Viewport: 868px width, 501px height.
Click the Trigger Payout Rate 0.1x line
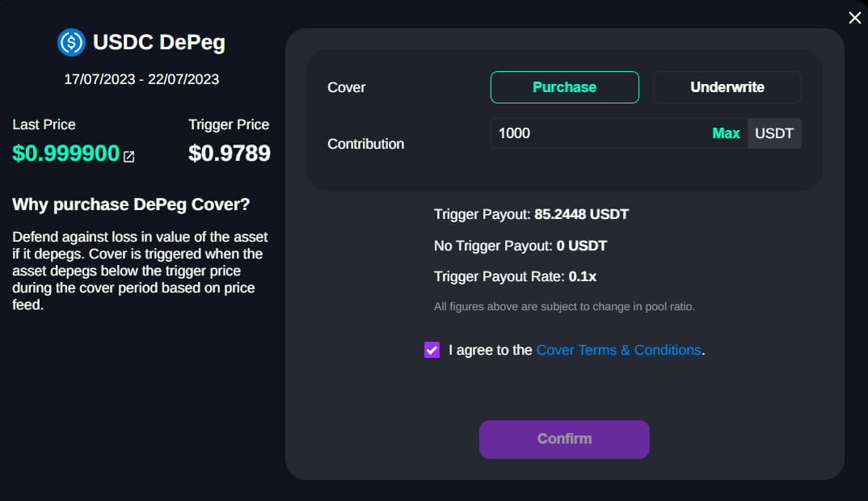pyautogui.click(x=515, y=276)
